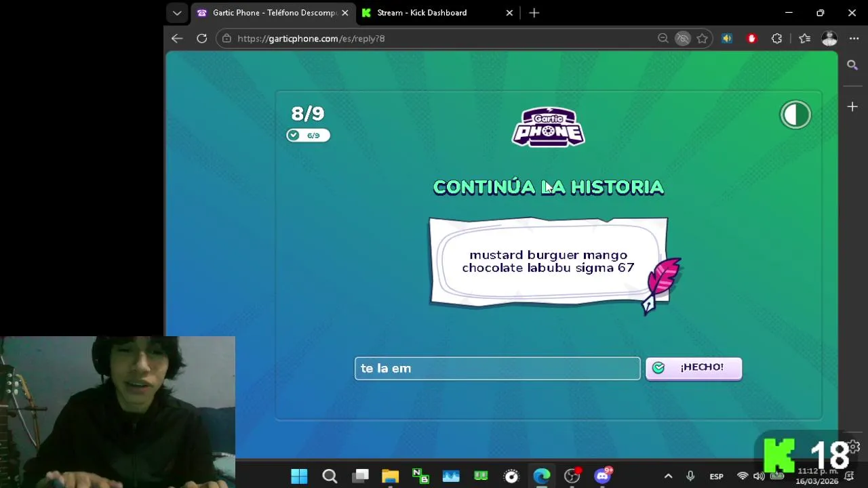Click the previous story text card

pyautogui.click(x=548, y=262)
